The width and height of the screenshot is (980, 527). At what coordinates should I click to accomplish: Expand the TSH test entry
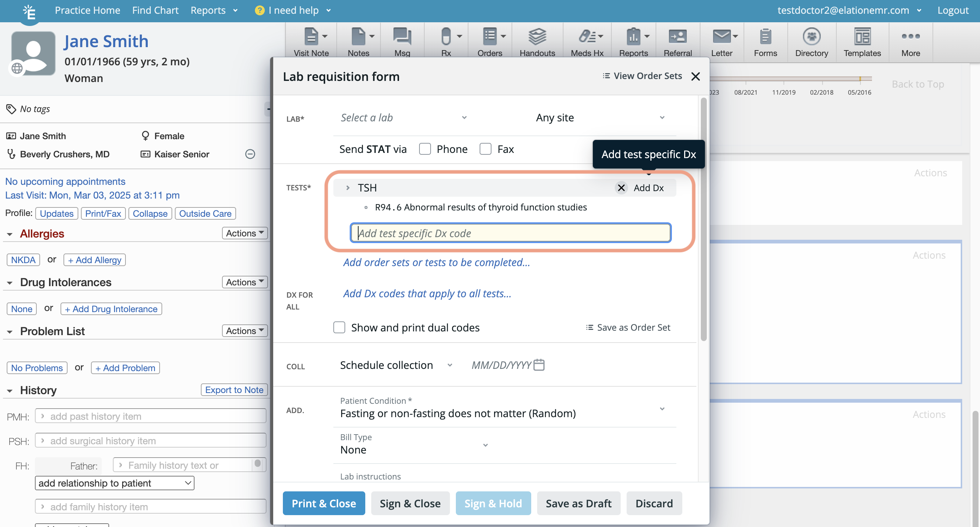347,187
